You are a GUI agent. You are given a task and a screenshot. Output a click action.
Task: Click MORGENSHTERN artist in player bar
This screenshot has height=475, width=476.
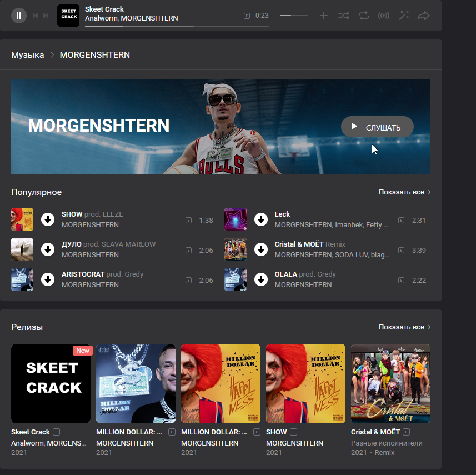click(x=149, y=18)
